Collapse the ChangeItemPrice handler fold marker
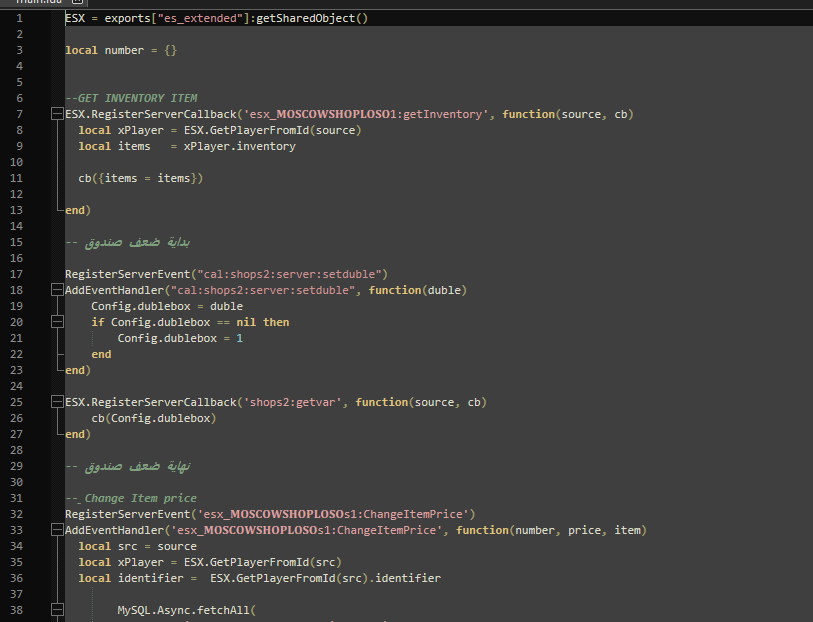The image size is (813, 622). click(x=57, y=529)
